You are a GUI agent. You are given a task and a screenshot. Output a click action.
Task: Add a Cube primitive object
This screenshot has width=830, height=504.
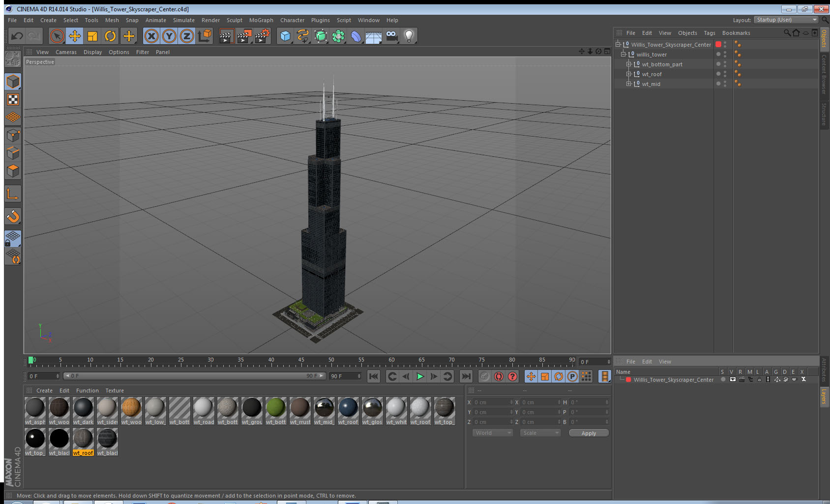click(x=285, y=36)
